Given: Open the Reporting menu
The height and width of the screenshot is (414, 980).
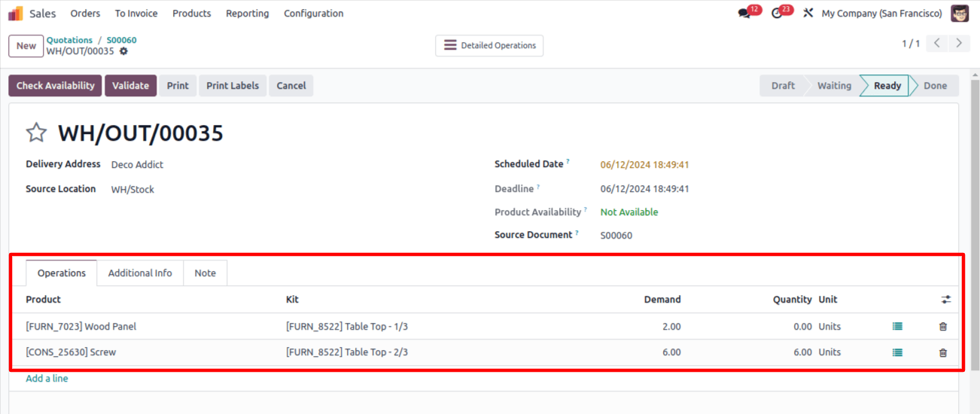Looking at the screenshot, I should point(247,14).
